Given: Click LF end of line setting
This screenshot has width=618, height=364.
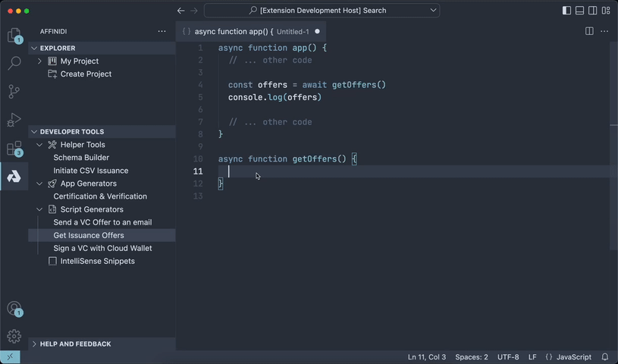Looking at the screenshot, I should (x=532, y=357).
